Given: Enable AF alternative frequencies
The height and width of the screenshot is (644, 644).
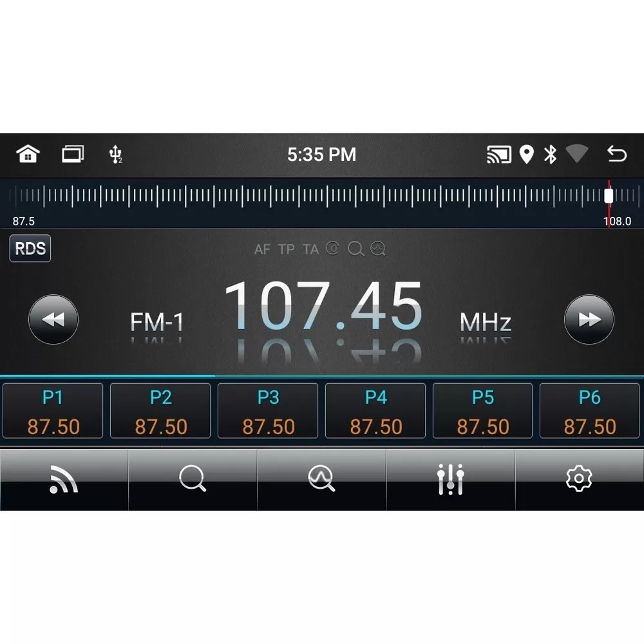Looking at the screenshot, I should pos(263,250).
